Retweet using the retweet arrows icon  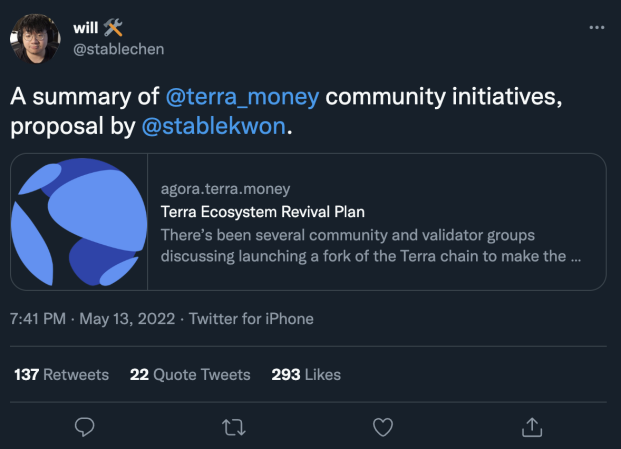click(234, 428)
